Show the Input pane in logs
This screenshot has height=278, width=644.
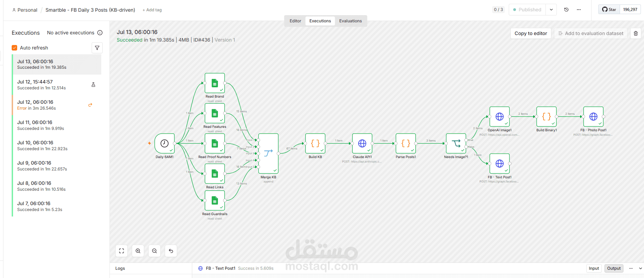click(594, 268)
